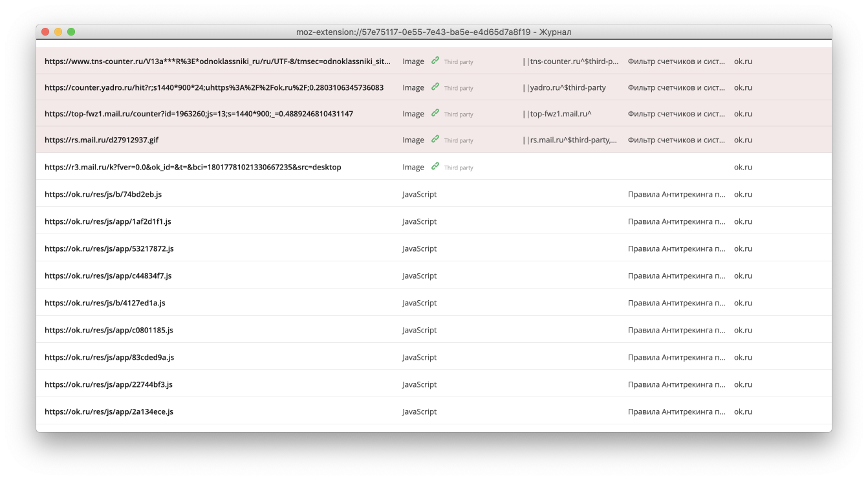Click the Журнал window title bar text
This screenshot has width=868, height=480.
[x=433, y=30]
